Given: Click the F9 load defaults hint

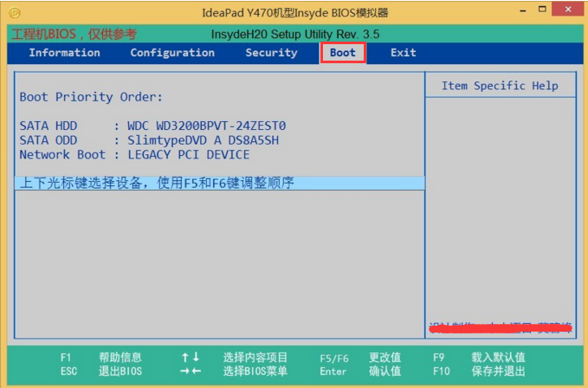Looking at the screenshot, I should 479,358.
